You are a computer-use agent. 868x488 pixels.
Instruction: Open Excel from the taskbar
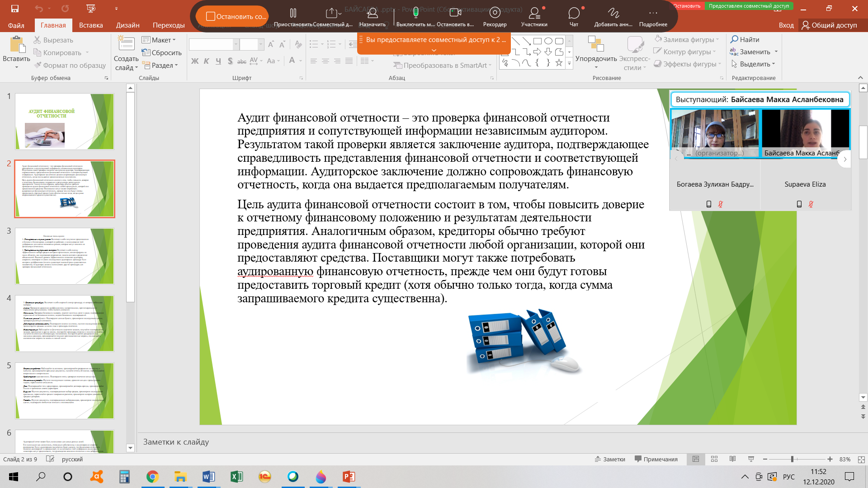point(236,477)
